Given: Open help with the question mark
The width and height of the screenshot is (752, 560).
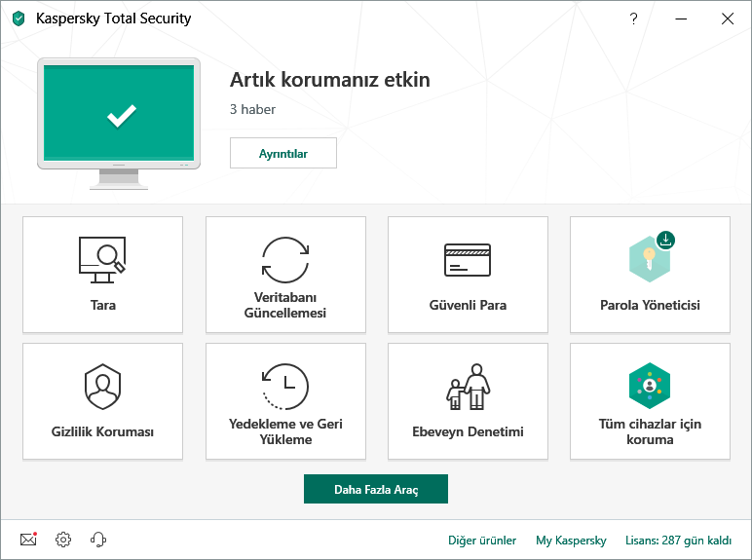Looking at the screenshot, I should pyautogui.click(x=633, y=19).
